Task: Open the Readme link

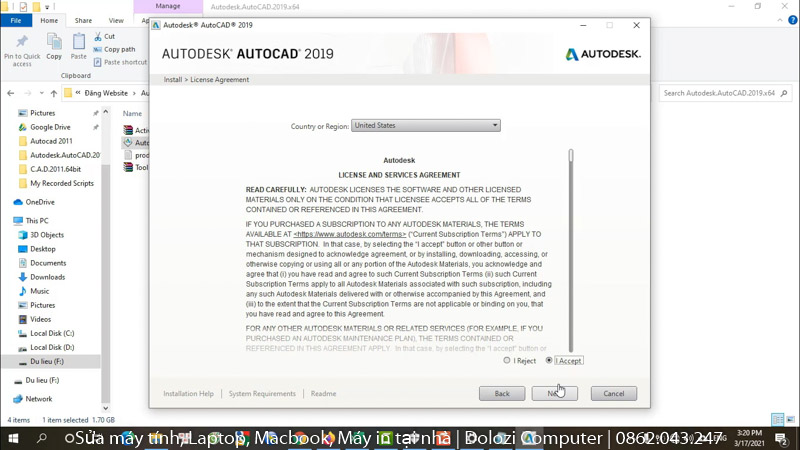Action: tap(323, 393)
